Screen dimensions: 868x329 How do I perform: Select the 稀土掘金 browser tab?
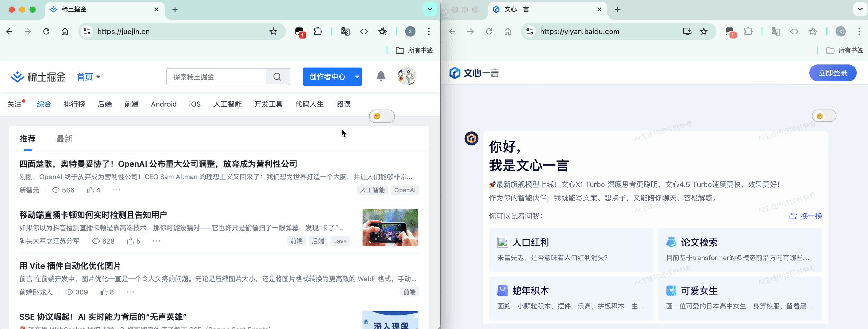[x=105, y=10]
